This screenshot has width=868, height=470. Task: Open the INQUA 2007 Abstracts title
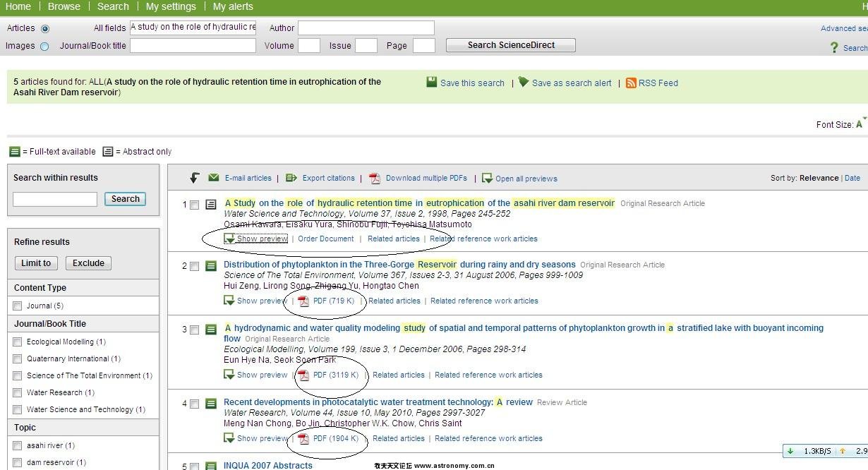(268, 465)
